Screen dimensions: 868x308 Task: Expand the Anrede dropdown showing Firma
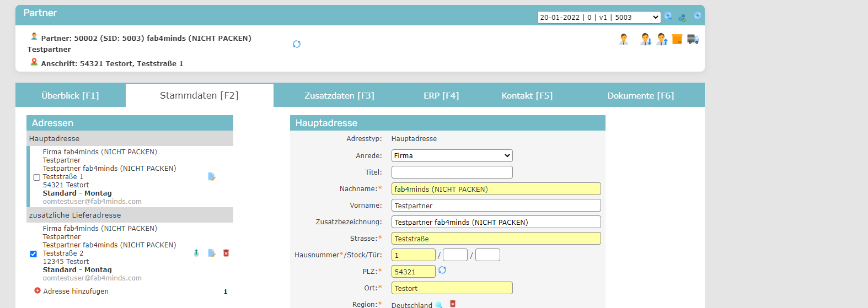(x=452, y=156)
